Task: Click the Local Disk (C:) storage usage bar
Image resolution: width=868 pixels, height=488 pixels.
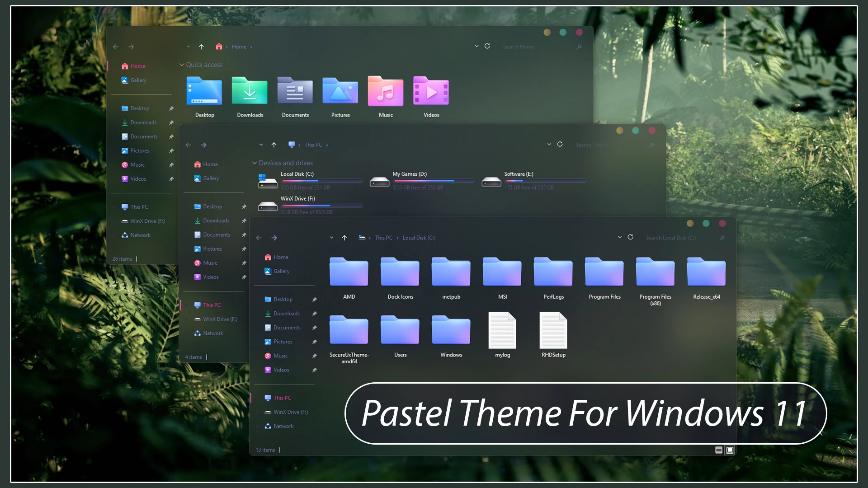Action: (321, 181)
